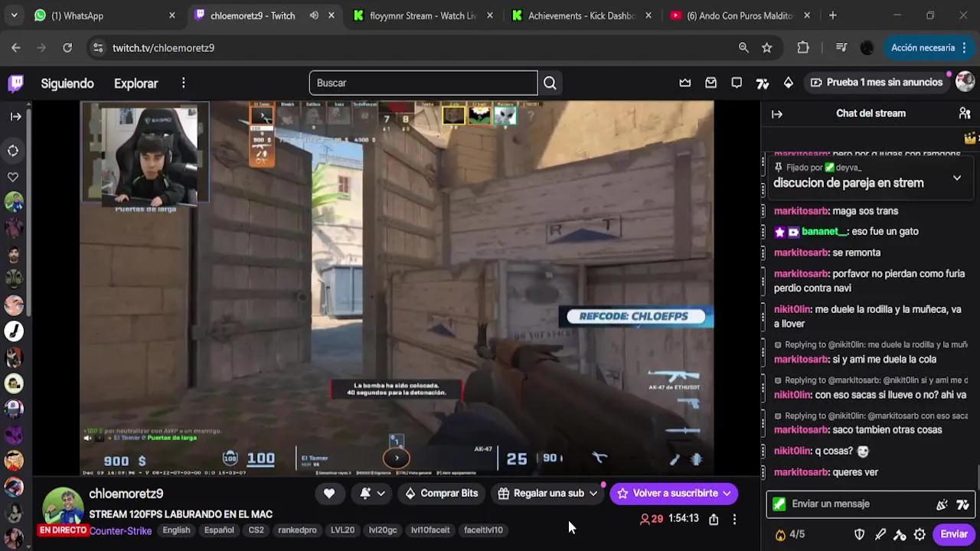Focus the Buscar search field

(423, 83)
